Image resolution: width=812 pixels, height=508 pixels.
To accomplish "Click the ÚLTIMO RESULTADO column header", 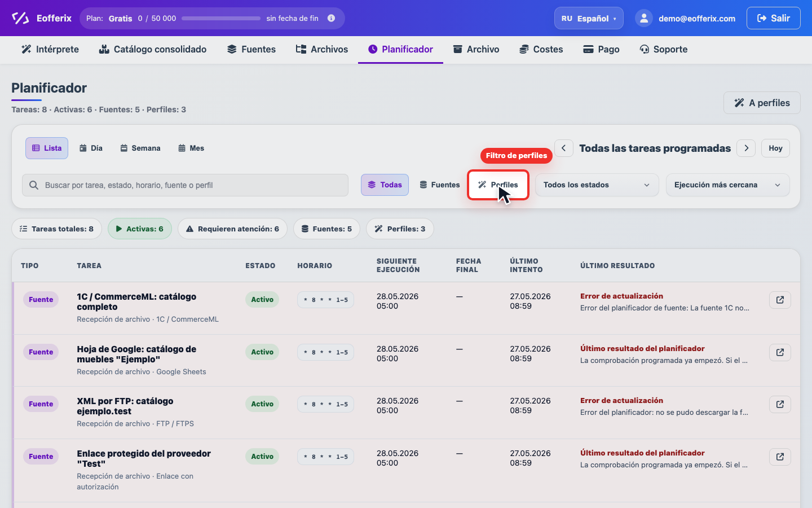I will tap(617, 265).
